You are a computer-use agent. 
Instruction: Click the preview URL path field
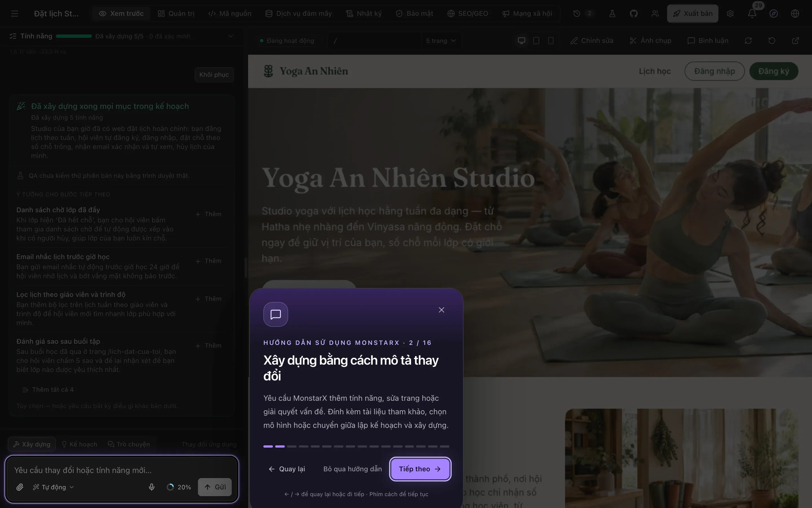[x=375, y=41]
